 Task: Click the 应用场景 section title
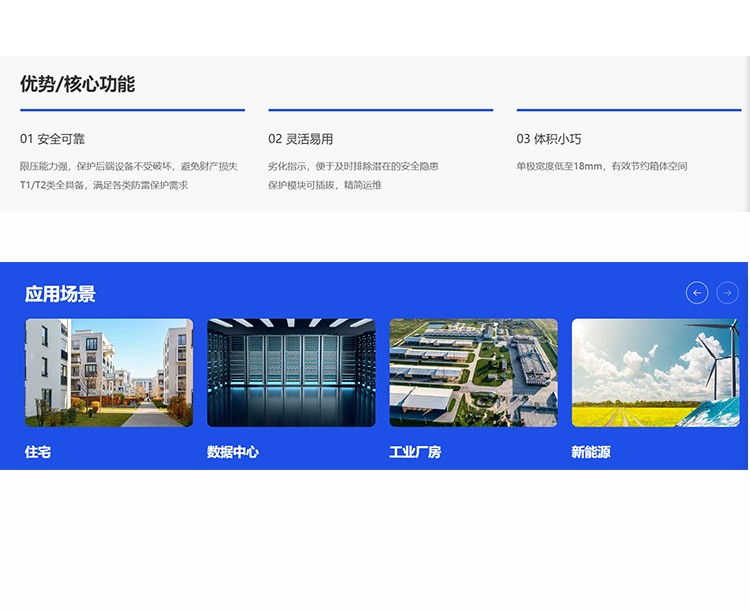[x=60, y=294]
